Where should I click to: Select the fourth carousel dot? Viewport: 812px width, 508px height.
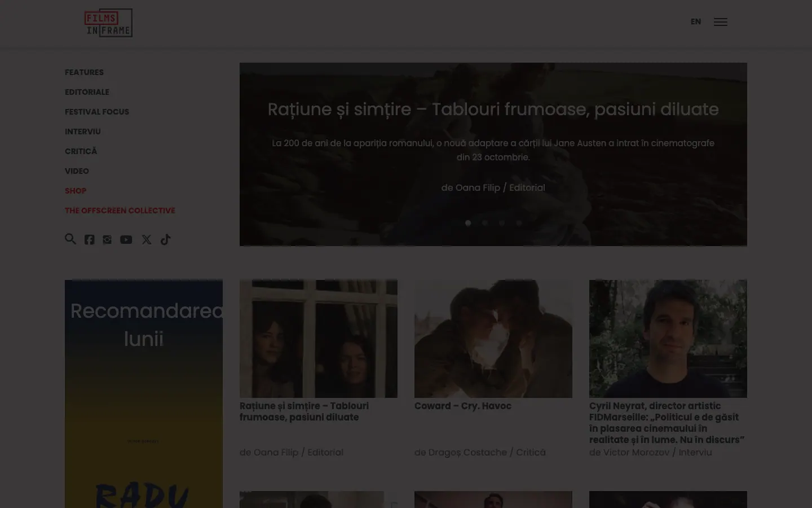coord(519,223)
